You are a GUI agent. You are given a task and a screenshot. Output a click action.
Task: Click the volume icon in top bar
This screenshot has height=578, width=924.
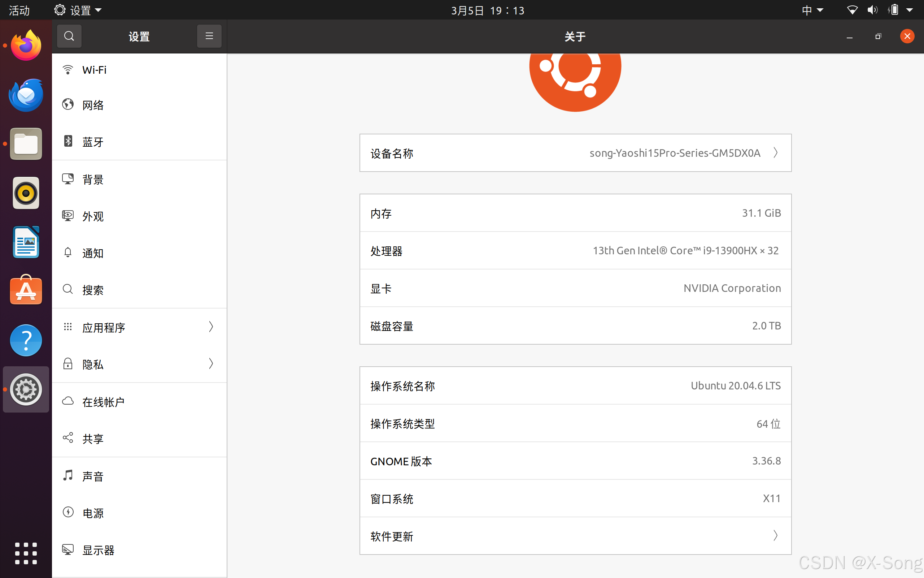pos(872,10)
